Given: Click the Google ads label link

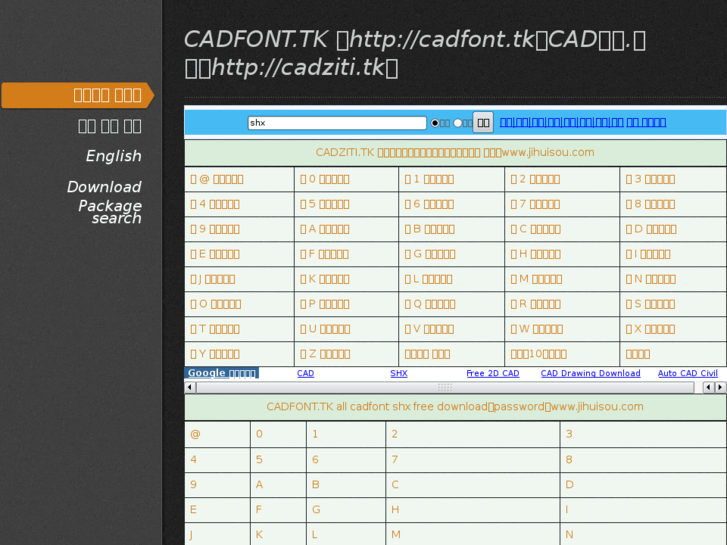Looking at the screenshot, I should point(222,373).
